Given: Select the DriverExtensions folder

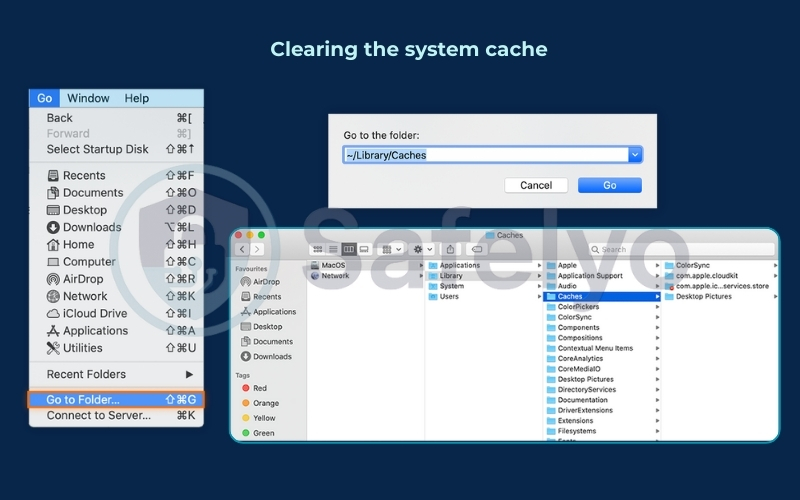Looking at the screenshot, I should point(602,410).
